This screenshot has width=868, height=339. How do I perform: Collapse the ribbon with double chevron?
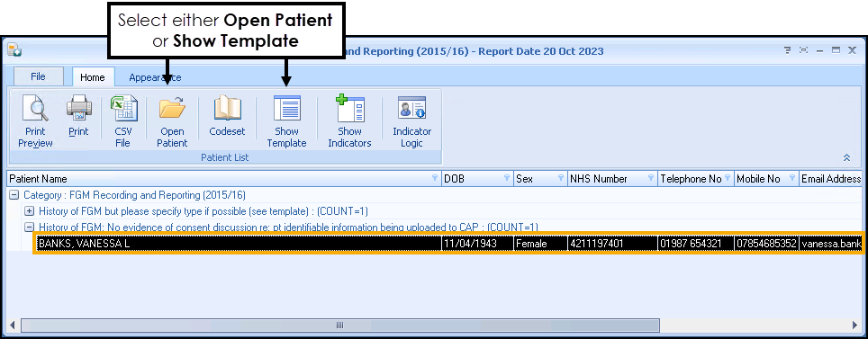click(846, 157)
